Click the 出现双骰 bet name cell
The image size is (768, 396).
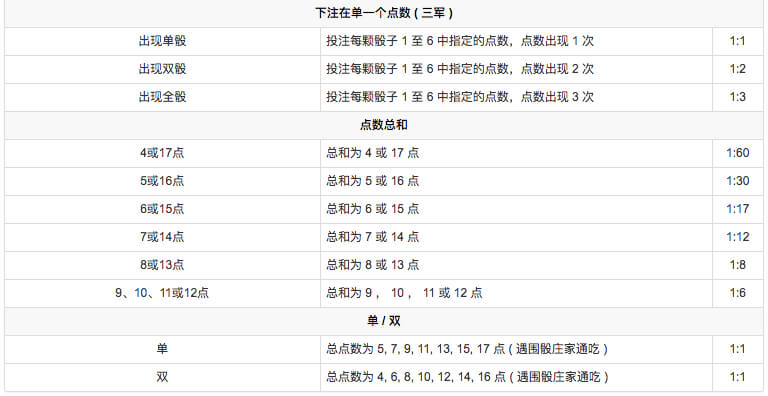coord(162,69)
